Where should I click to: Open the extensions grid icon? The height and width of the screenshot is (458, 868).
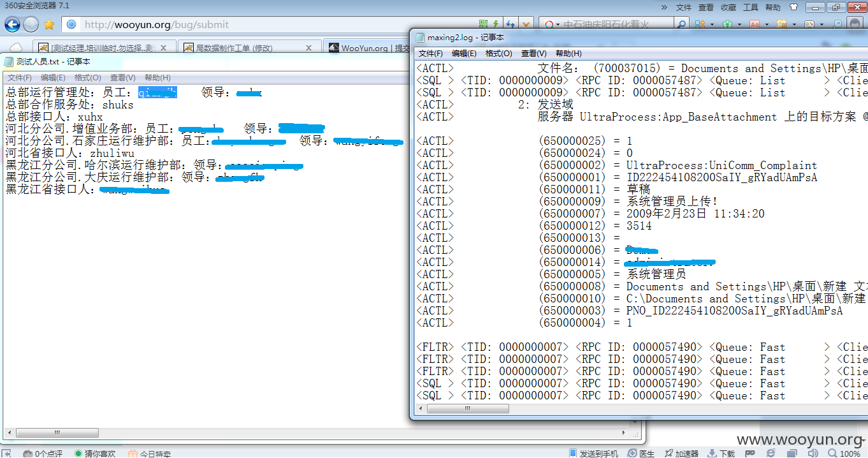click(x=700, y=25)
